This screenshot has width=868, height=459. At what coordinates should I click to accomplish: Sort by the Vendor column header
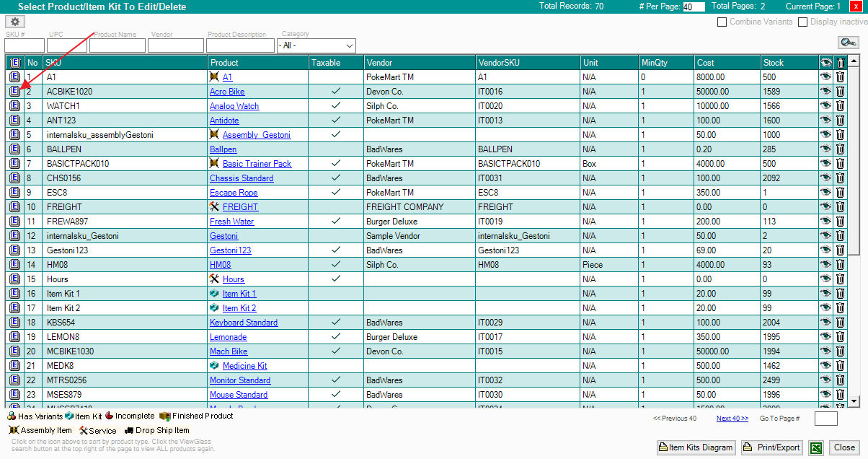click(x=379, y=63)
